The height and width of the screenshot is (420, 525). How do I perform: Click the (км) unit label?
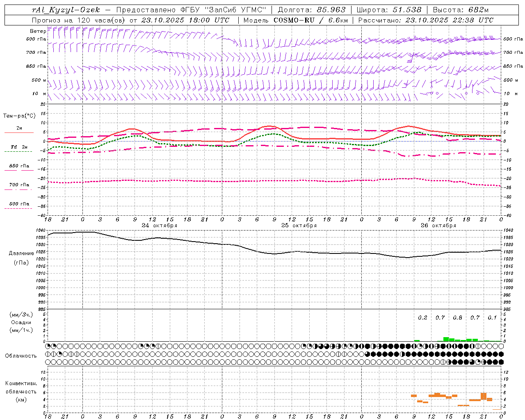click(21, 399)
